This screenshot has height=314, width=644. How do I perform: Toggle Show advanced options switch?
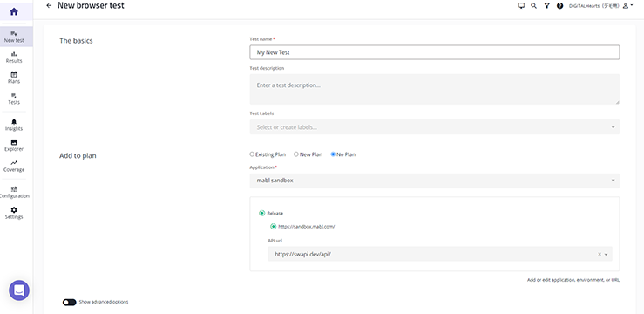[70, 302]
